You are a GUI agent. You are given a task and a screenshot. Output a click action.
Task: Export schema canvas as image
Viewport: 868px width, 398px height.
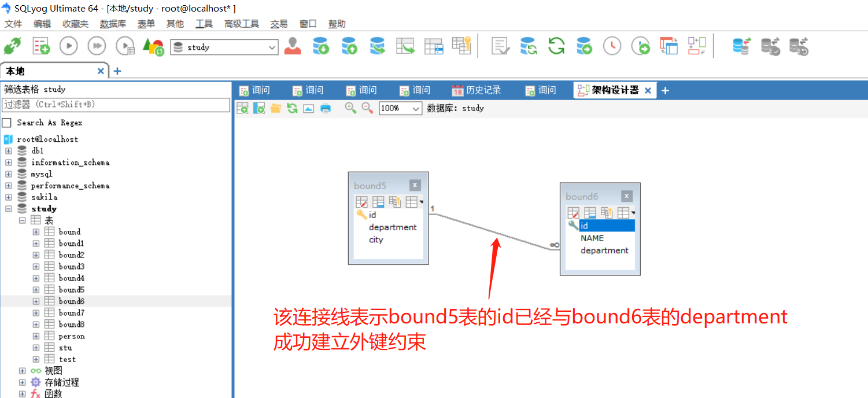309,108
